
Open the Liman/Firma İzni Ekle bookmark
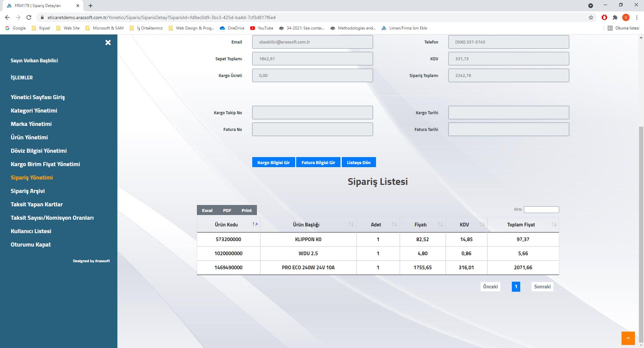(x=405, y=28)
